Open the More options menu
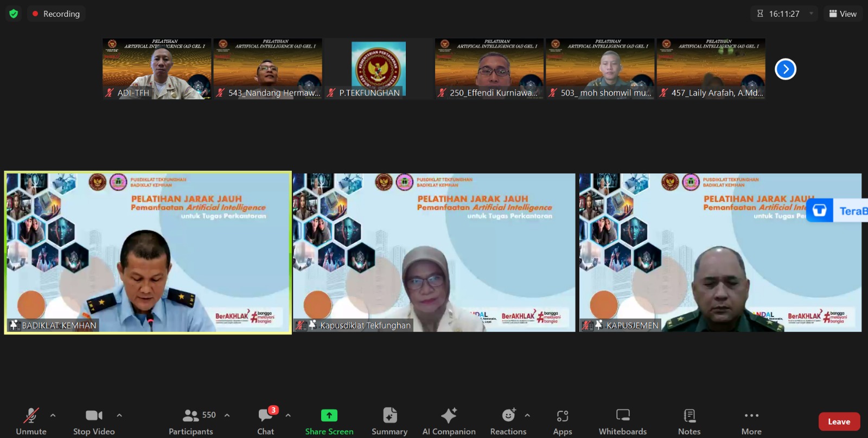The height and width of the screenshot is (438, 868). coord(751,421)
